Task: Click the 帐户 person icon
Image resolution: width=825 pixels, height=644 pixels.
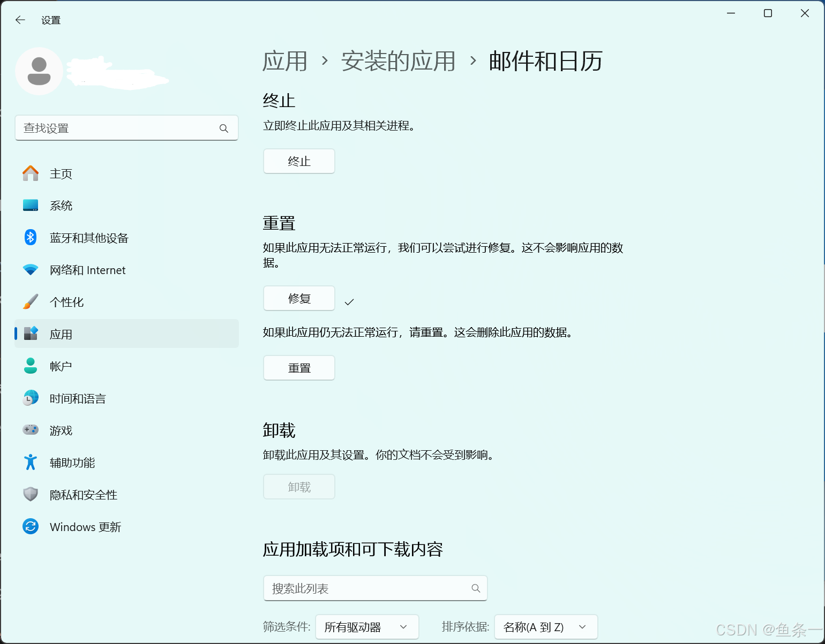Action: pyautogui.click(x=31, y=366)
